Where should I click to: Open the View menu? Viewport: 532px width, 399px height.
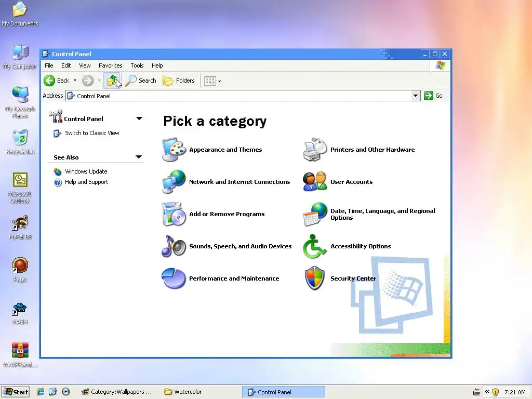pos(85,65)
